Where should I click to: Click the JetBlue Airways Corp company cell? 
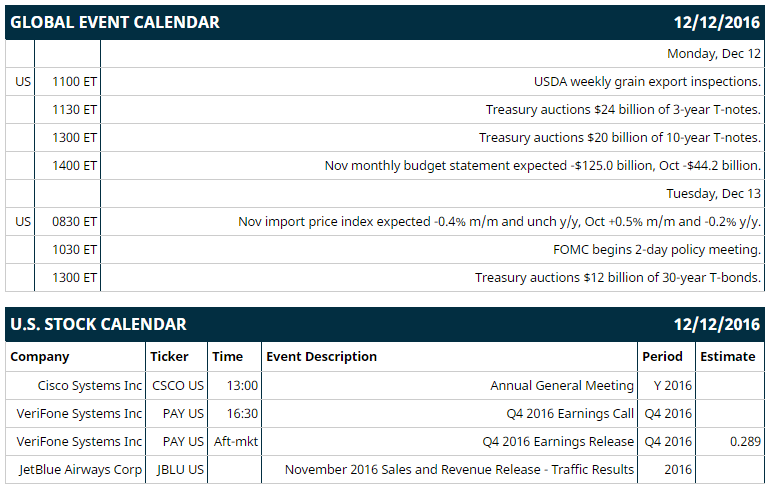(81, 470)
